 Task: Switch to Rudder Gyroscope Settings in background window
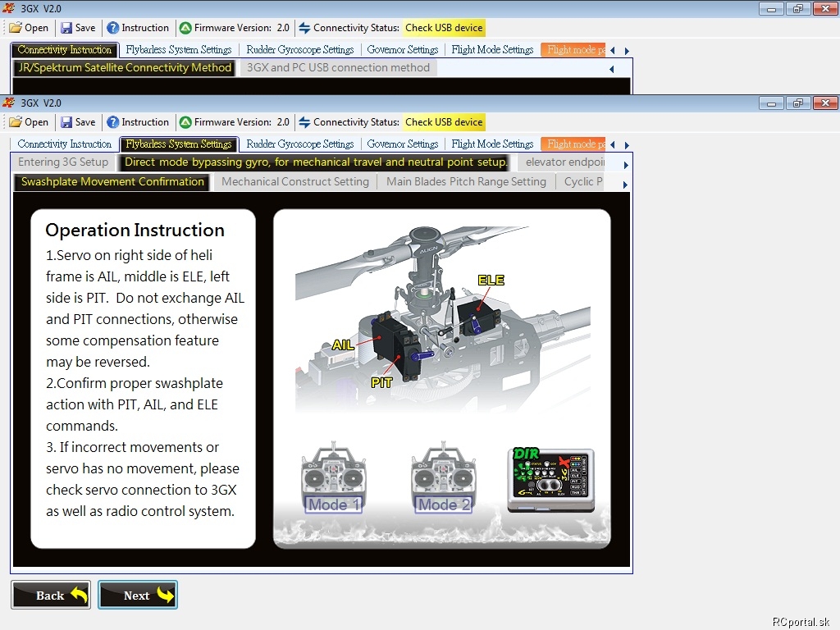(x=300, y=50)
